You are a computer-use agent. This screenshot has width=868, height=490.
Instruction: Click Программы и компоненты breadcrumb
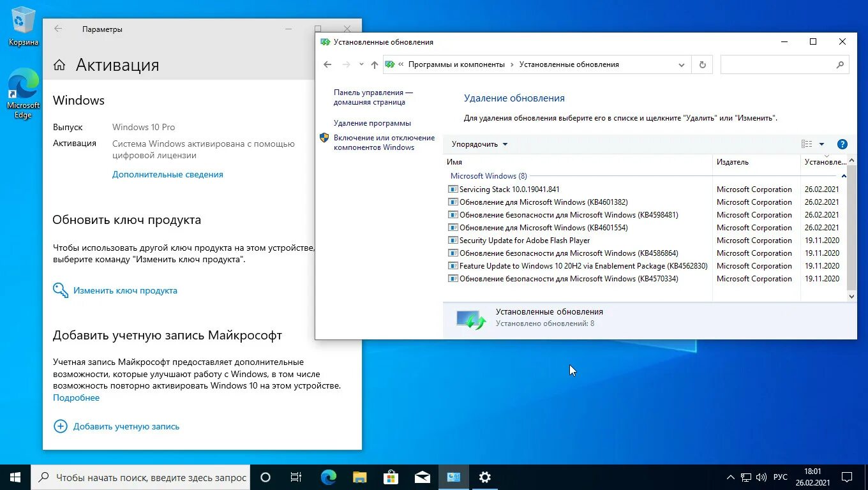456,64
